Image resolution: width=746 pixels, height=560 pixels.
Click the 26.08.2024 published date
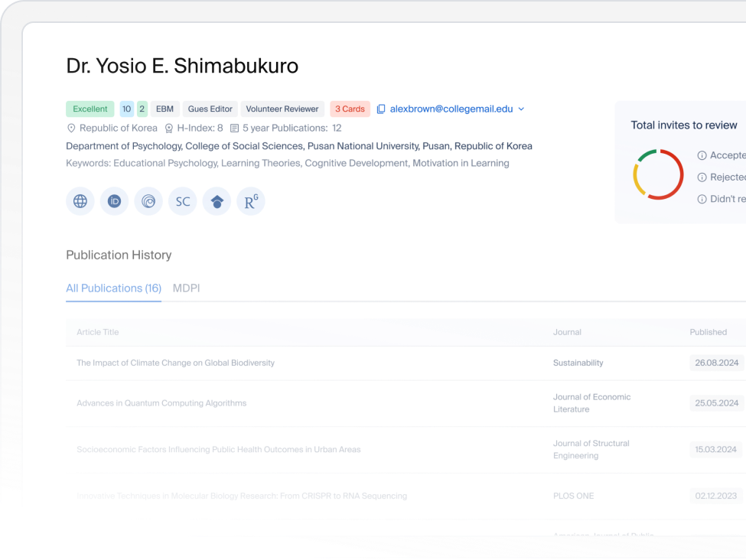coord(717,363)
